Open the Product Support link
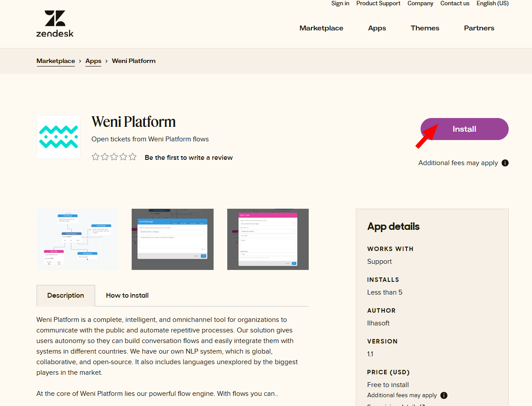 coord(378,4)
